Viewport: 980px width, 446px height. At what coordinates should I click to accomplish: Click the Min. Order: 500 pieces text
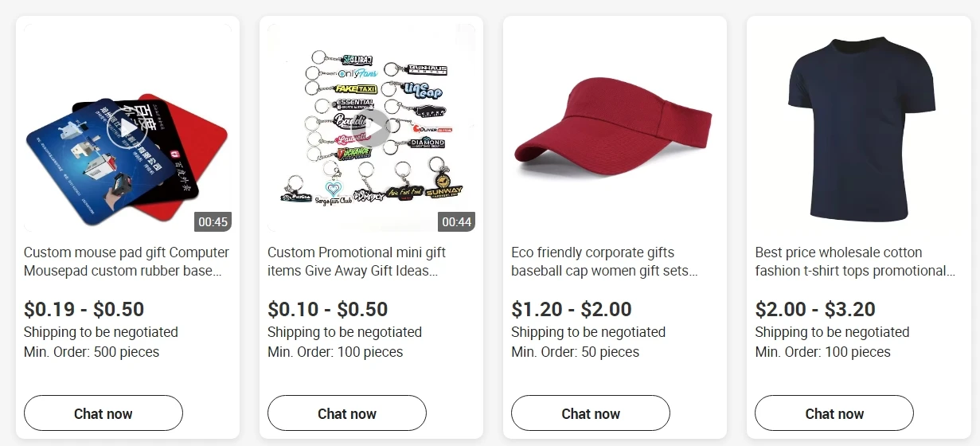(92, 352)
